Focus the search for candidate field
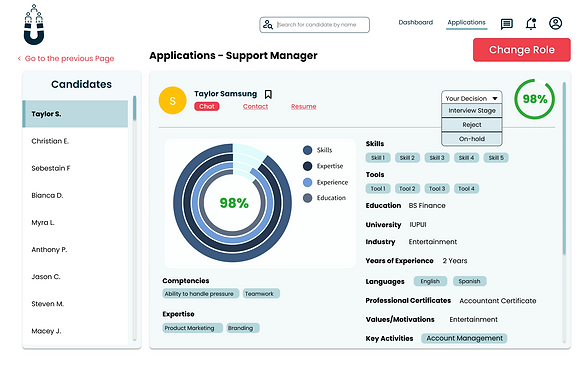Screen dimensions: 586x373 point(315,25)
